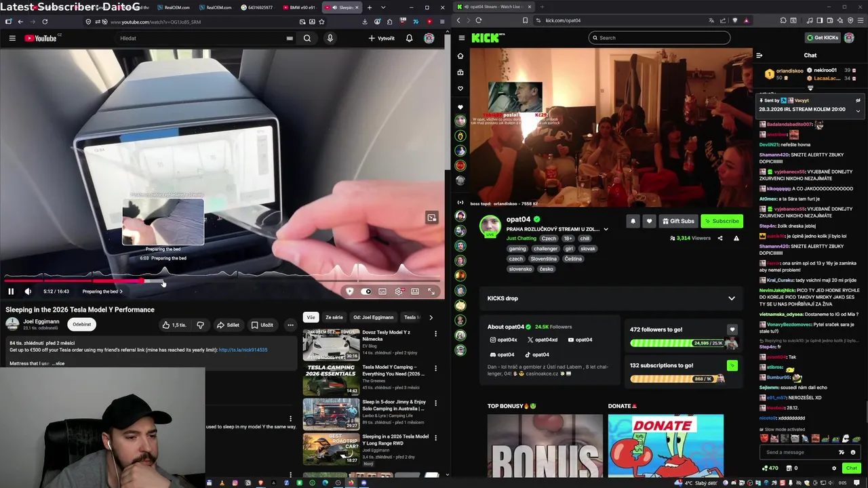Open options for 'Sleep in 5-door Jimny' video
The image size is (868, 488).
coord(435,403)
